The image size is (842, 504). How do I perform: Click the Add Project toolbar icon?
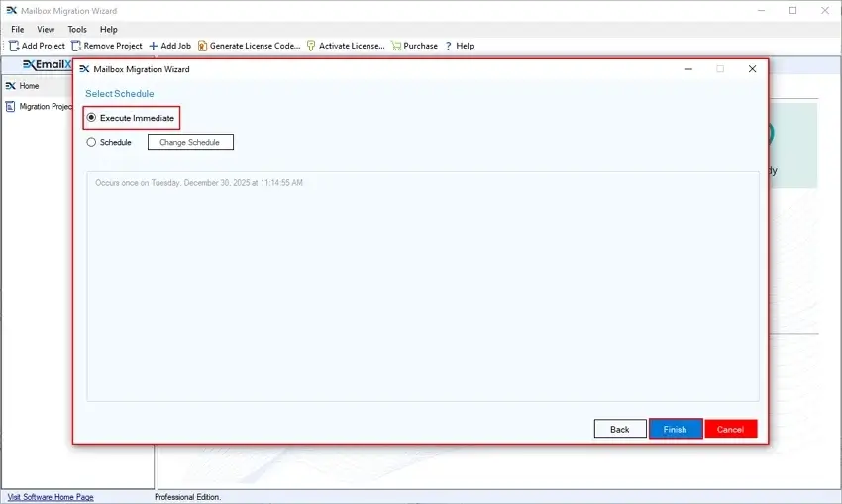click(14, 46)
